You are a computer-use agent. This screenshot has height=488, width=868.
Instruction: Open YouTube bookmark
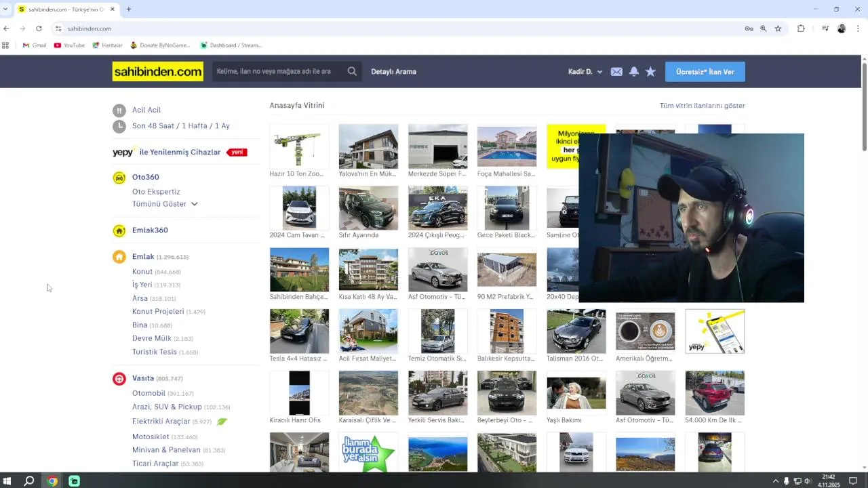69,45
